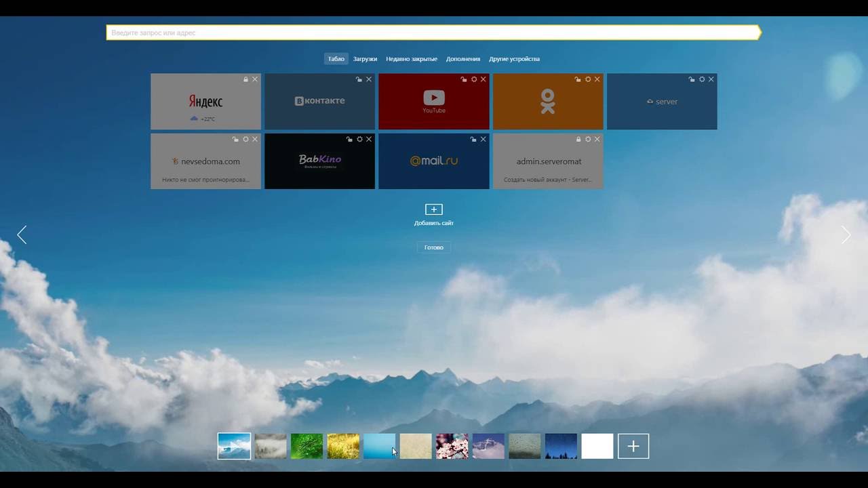The height and width of the screenshot is (488, 868).
Task: Add custom background with plus button
Action: [633, 446]
